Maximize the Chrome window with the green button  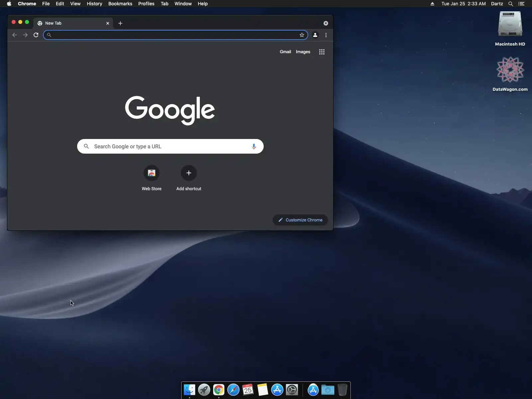coord(27,22)
